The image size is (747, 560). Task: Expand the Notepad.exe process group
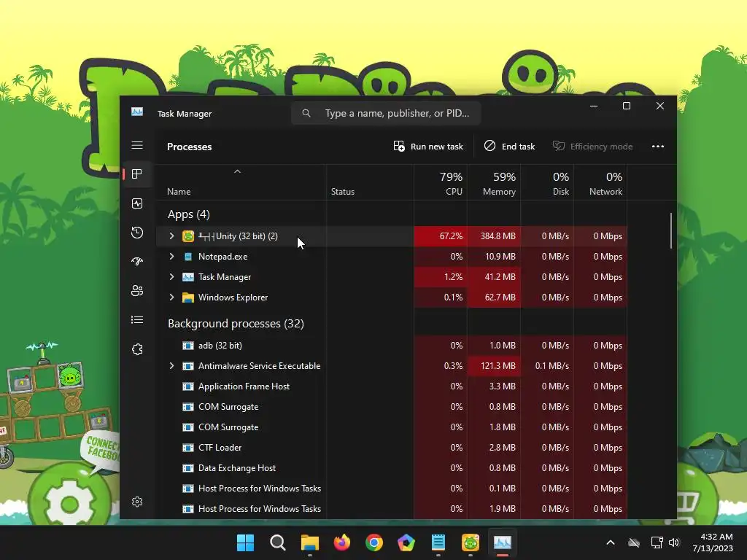(171, 257)
